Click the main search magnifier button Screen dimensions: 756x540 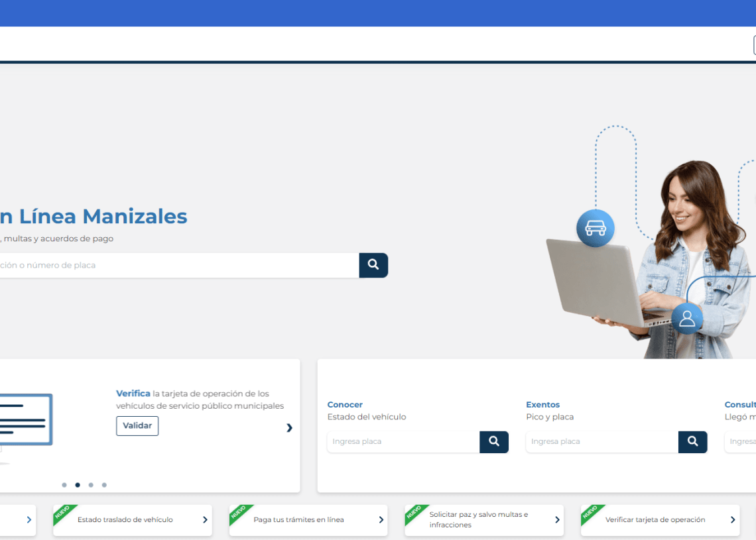coord(373,265)
